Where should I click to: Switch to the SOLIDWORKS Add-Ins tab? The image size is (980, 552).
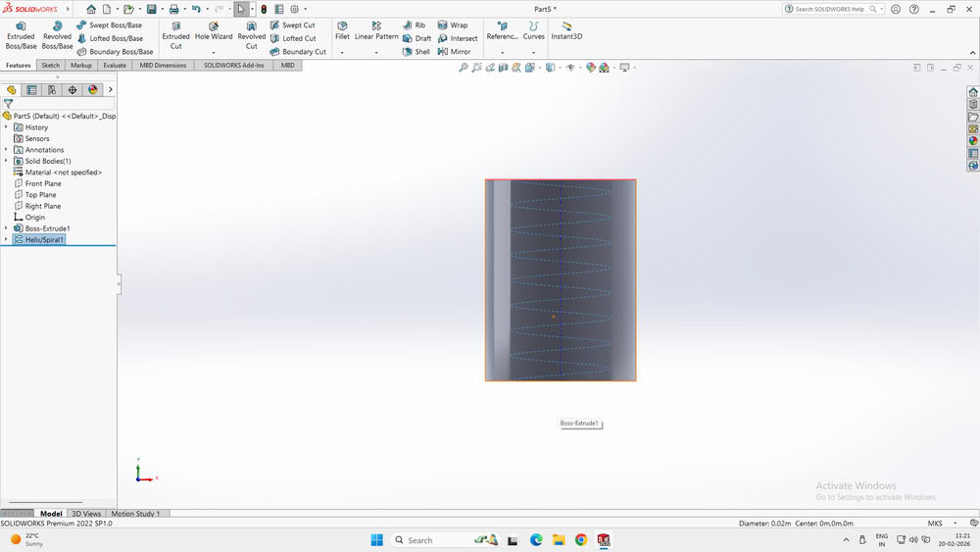click(x=234, y=65)
